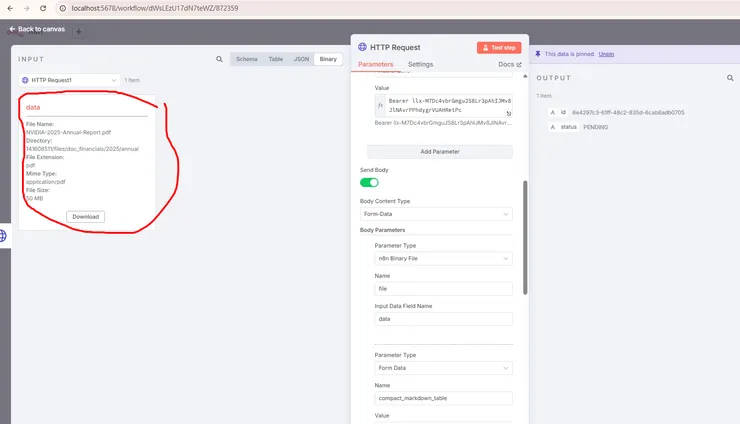Click the string type icon beside id
740x424 pixels.
553,112
